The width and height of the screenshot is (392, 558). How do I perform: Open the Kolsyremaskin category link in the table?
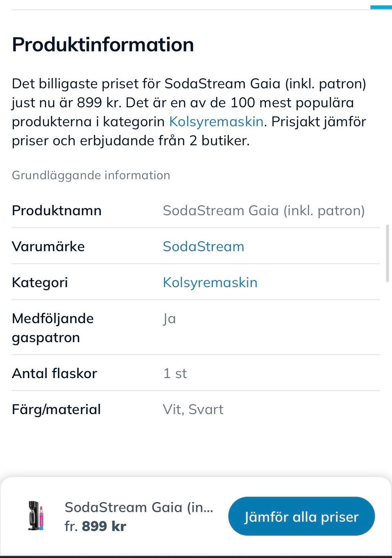210,282
